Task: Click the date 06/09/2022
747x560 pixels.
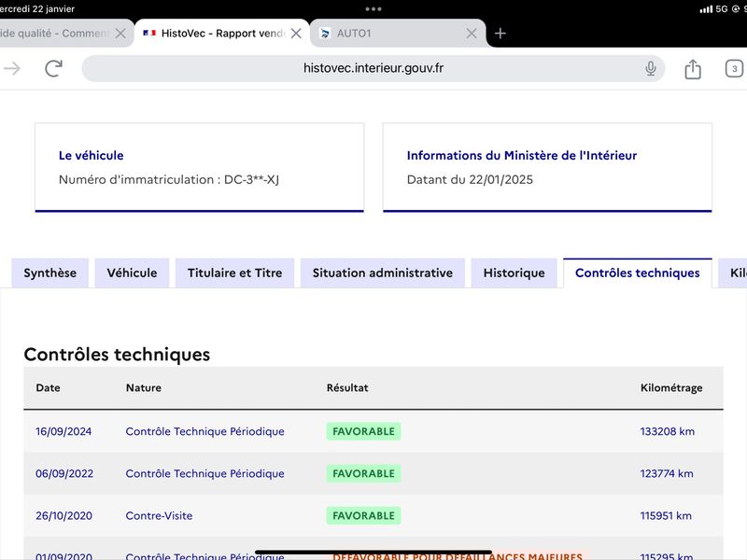Action: 64,474
